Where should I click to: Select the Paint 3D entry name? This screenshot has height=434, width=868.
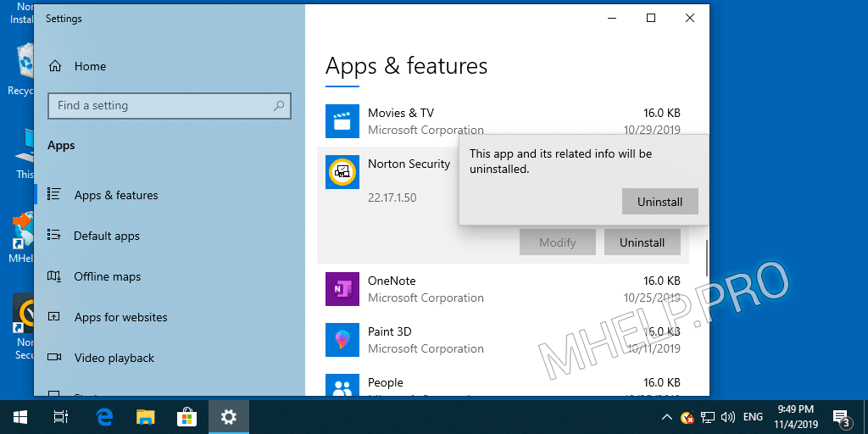(390, 331)
